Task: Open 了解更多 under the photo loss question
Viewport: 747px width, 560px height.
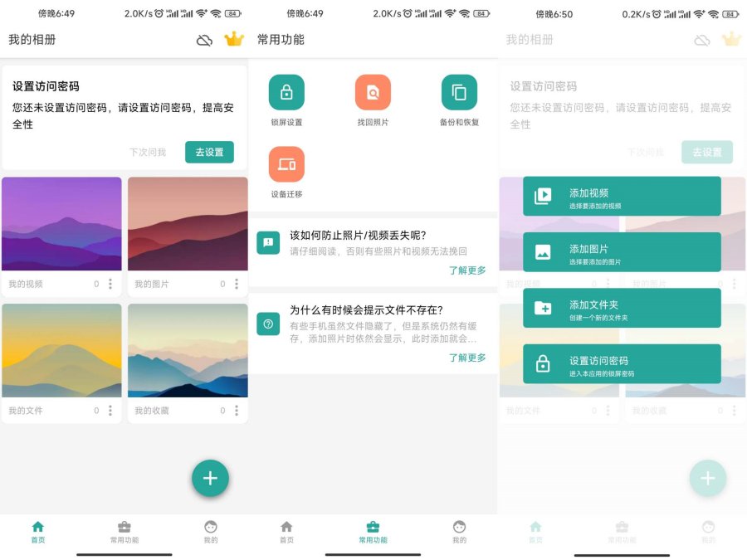Action: (466, 269)
